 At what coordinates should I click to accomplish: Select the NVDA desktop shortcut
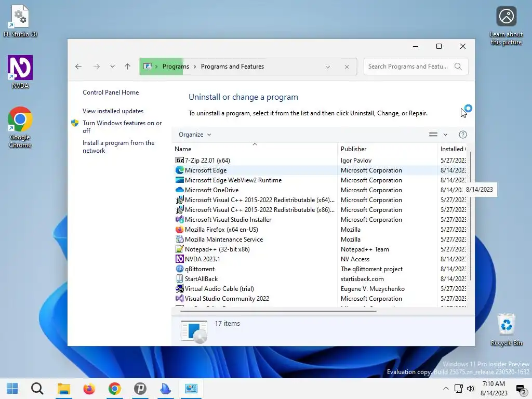point(20,72)
